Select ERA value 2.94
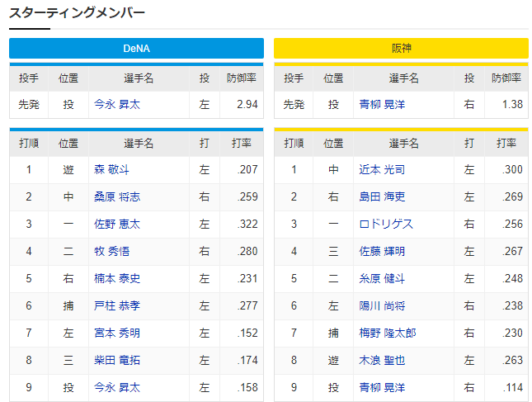Screen dimensions: 532x402 (x=247, y=104)
